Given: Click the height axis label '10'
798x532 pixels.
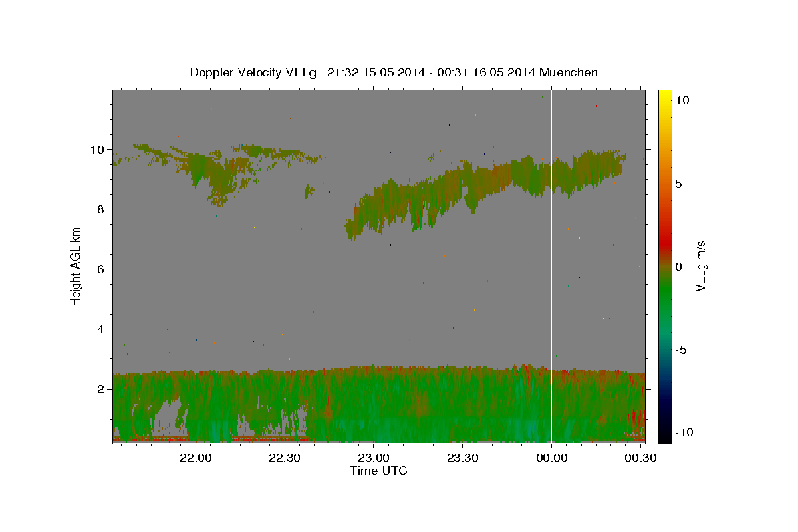Looking at the screenshot, I should point(98,150).
